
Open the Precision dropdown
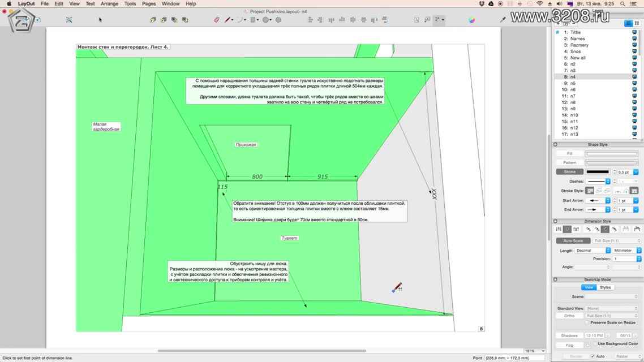(x=627, y=259)
